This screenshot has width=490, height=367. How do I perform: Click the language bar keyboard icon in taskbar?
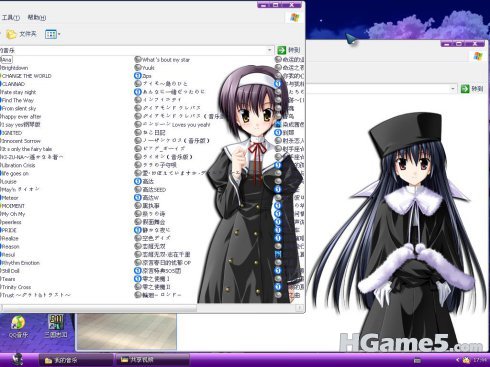(417, 360)
